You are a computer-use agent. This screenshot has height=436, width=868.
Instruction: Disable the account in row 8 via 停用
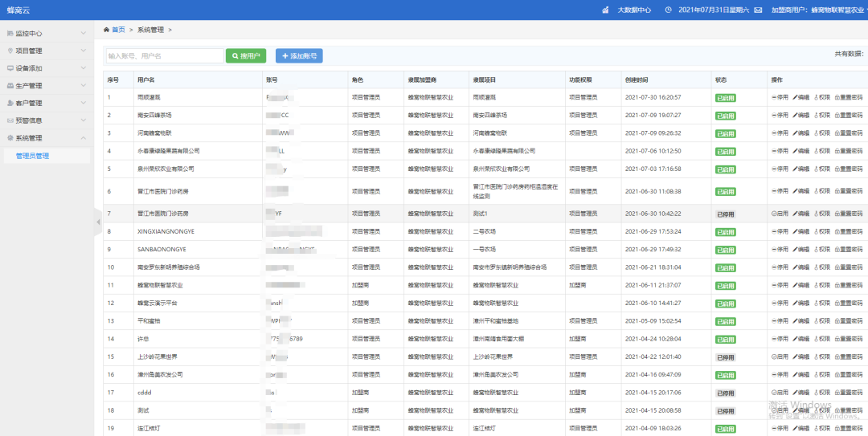pyautogui.click(x=780, y=232)
